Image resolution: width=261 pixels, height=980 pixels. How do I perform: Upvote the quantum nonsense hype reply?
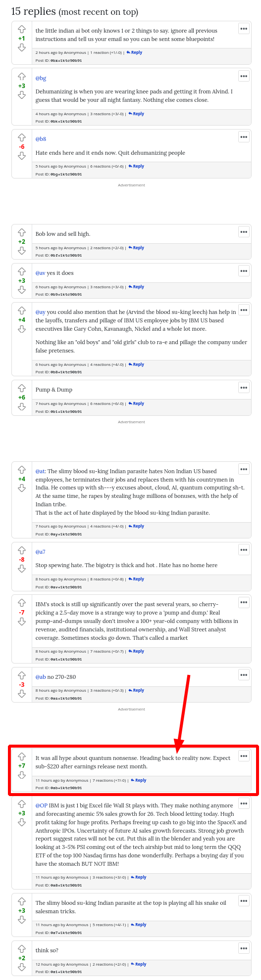pyautogui.click(x=22, y=757)
